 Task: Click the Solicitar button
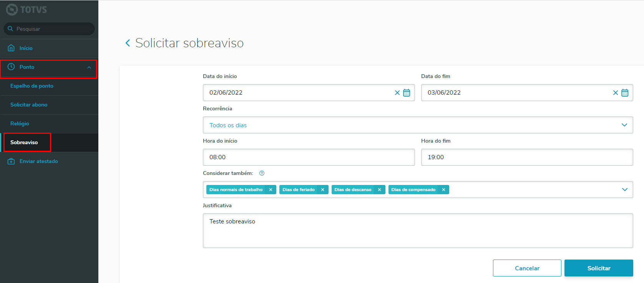tap(599, 268)
